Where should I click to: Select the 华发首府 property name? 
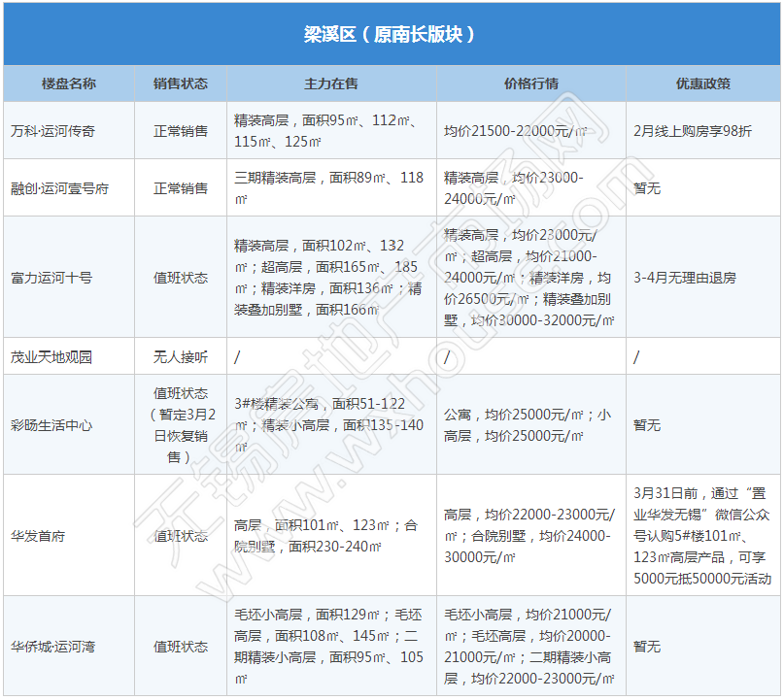pyautogui.click(x=38, y=535)
